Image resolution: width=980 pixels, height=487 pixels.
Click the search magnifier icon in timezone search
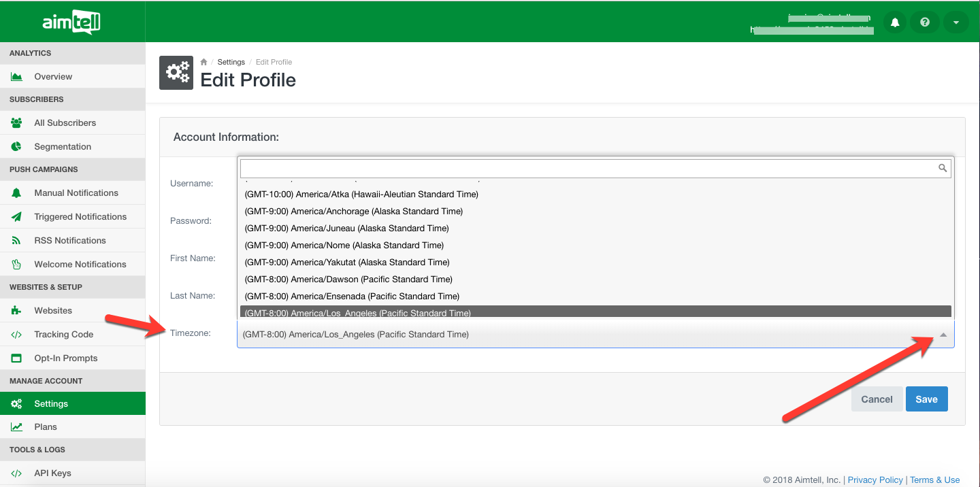[943, 168]
